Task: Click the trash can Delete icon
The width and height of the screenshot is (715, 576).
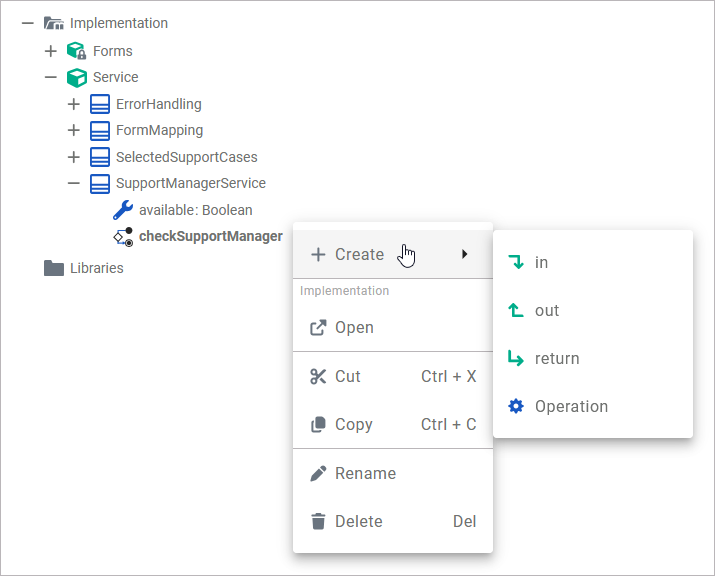Action: (318, 521)
